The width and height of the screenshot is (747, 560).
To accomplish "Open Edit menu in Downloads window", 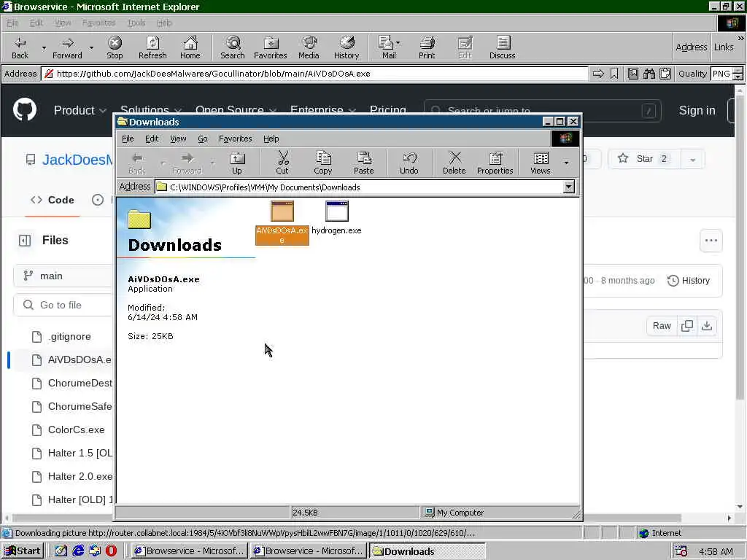I will [x=152, y=139].
